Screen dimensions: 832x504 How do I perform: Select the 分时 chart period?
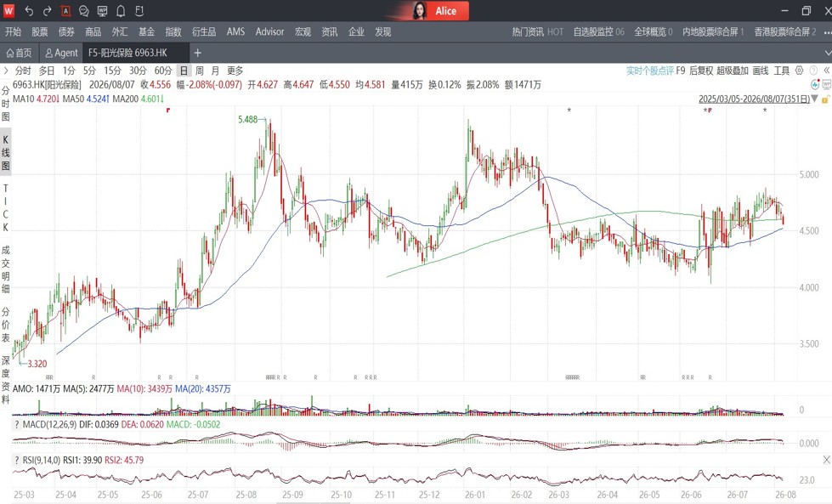(x=23, y=71)
